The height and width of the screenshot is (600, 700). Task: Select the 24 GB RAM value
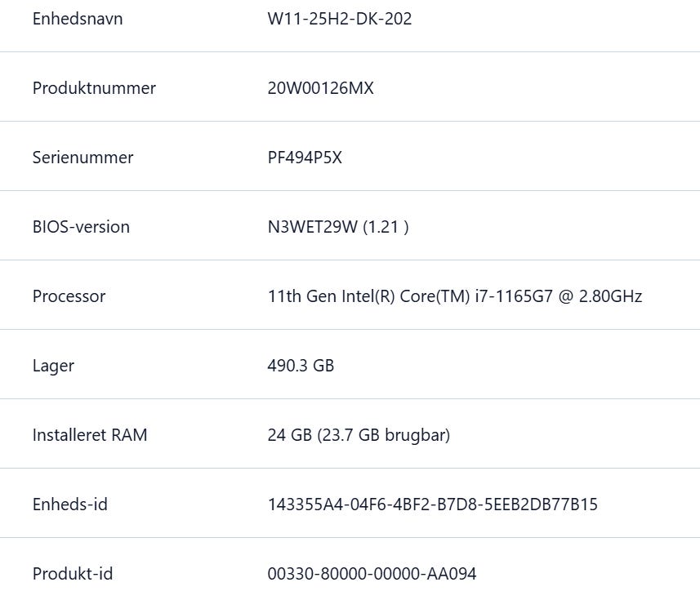(289, 435)
